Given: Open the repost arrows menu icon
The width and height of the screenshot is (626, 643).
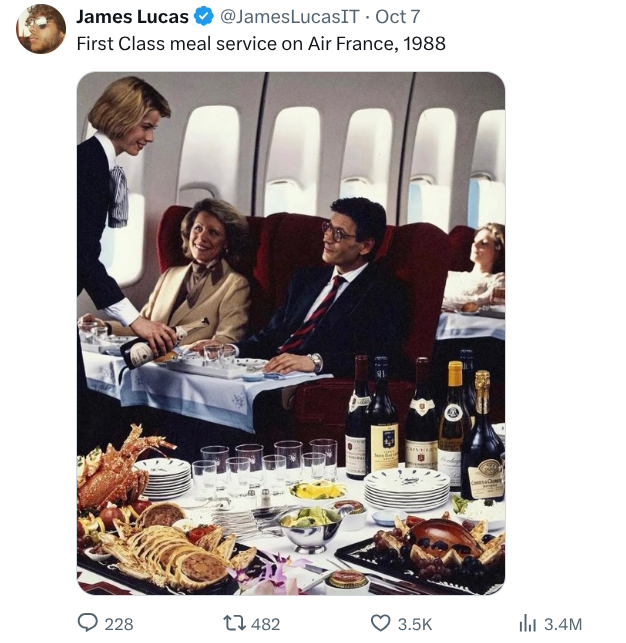Looking at the screenshot, I should coord(234,623).
